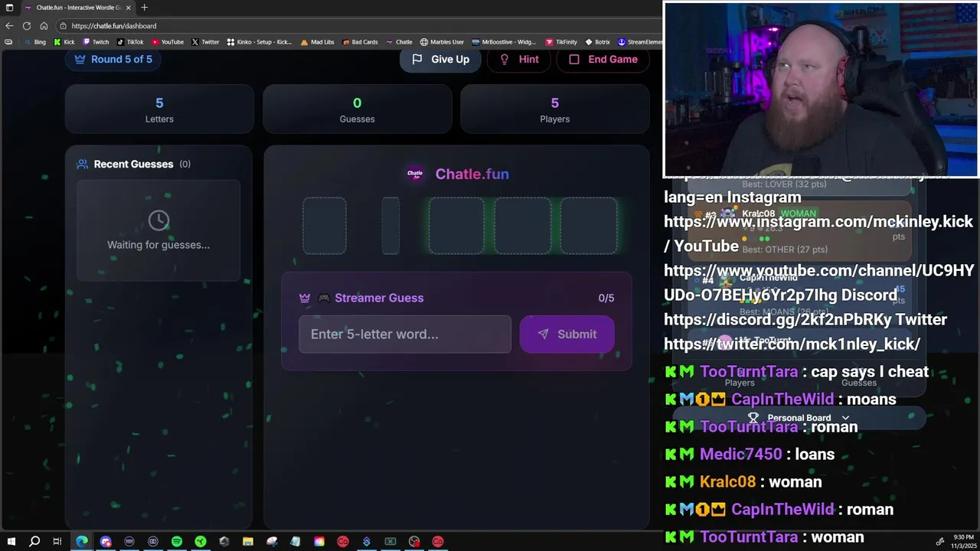Click the Recent Guesses people icon

(x=83, y=164)
